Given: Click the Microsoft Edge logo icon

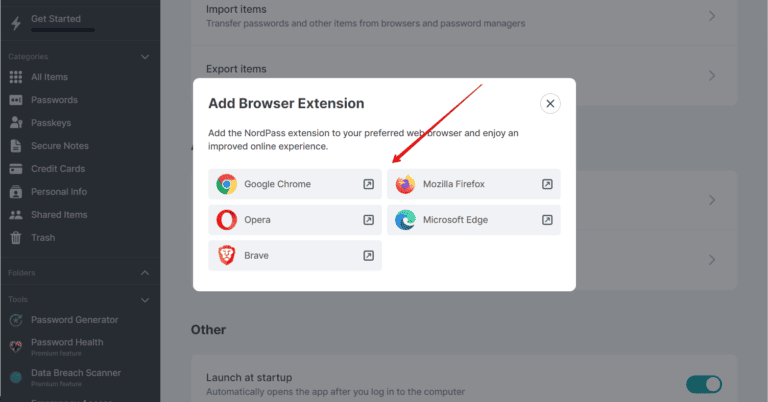Looking at the screenshot, I should (405, 220).
